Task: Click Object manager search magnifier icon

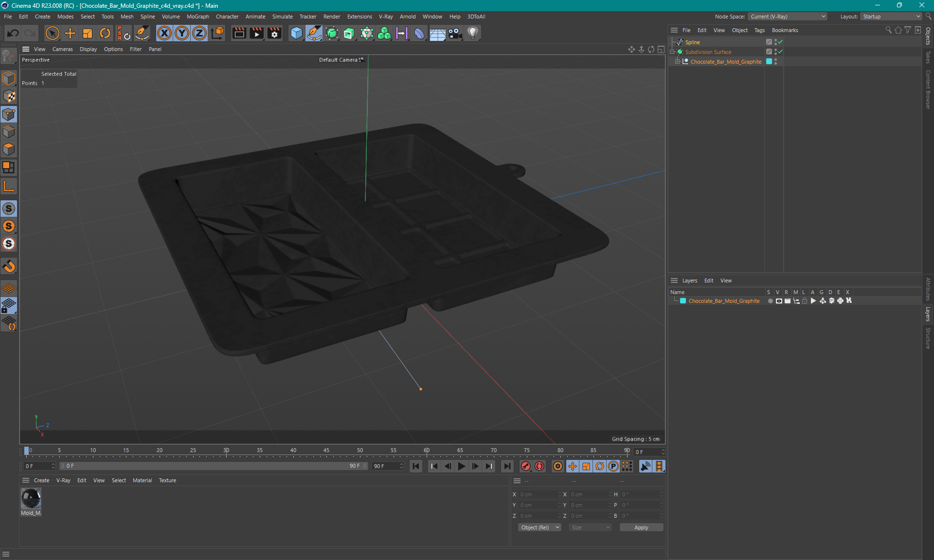Action: 889,30
